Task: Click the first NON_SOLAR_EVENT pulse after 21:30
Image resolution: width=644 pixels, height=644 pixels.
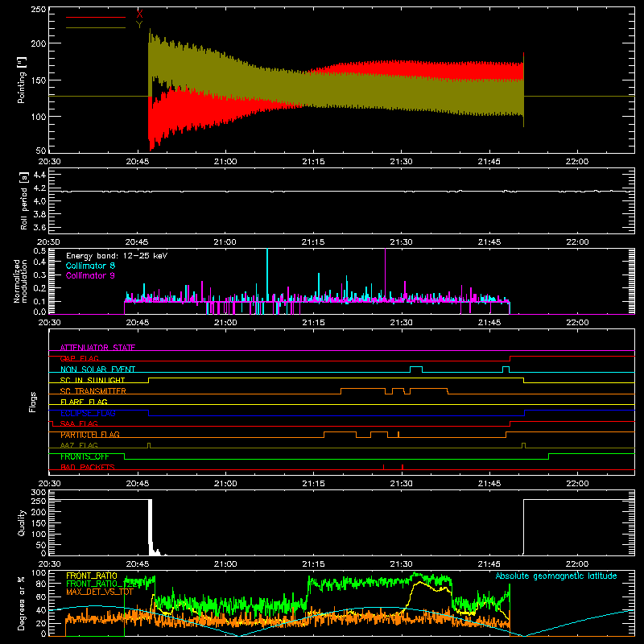Action: (x=416, y=369)
